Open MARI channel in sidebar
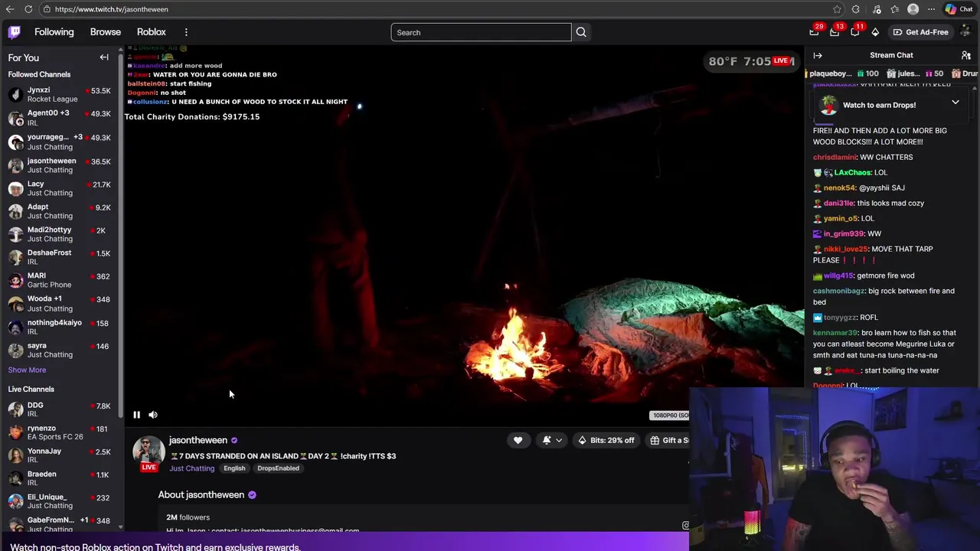Image resolution: width=980 pixels, height=551 pixels. pyautogui.click(x=60, y=280)
